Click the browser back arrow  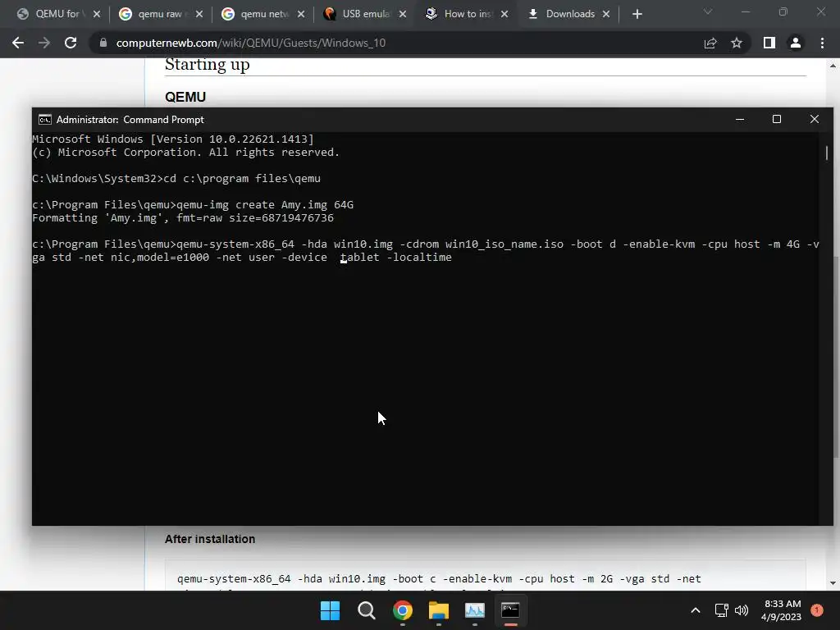tap(18, 43)
